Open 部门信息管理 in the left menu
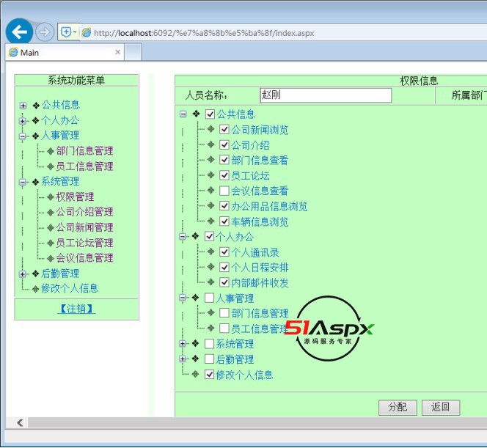This screenshot has width=487, height=448. [84, 151]
